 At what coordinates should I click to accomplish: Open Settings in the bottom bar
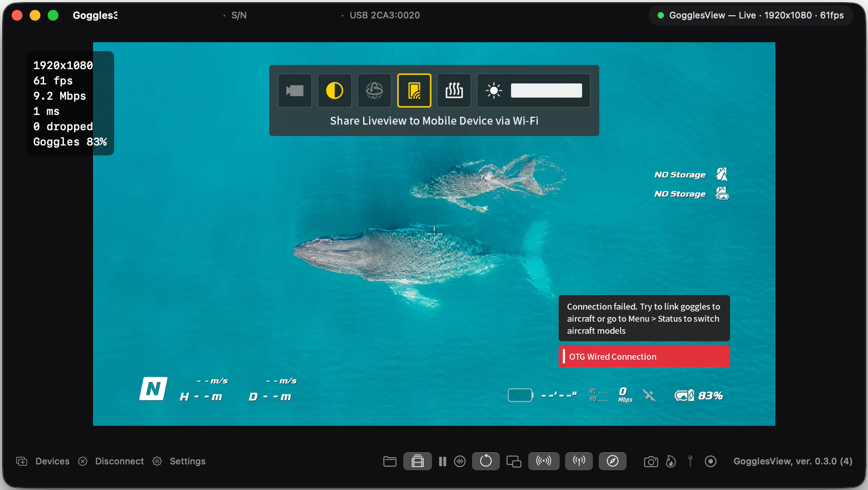pos(179,461)
